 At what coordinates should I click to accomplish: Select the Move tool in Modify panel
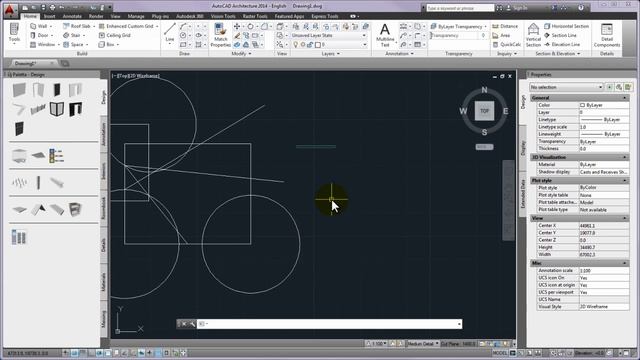pyautogui.click(x=237, y=27)
